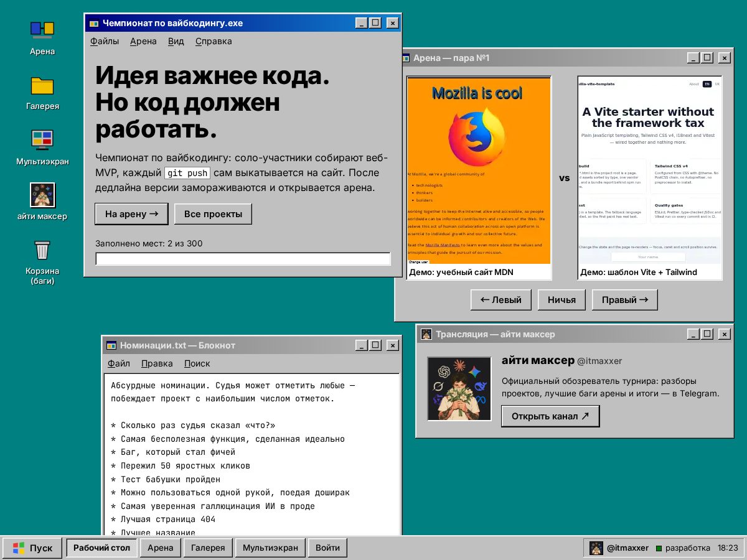The image size is (747, 560).
Task: Click the Заполнено мест progress bar
Action: [243, 259]
